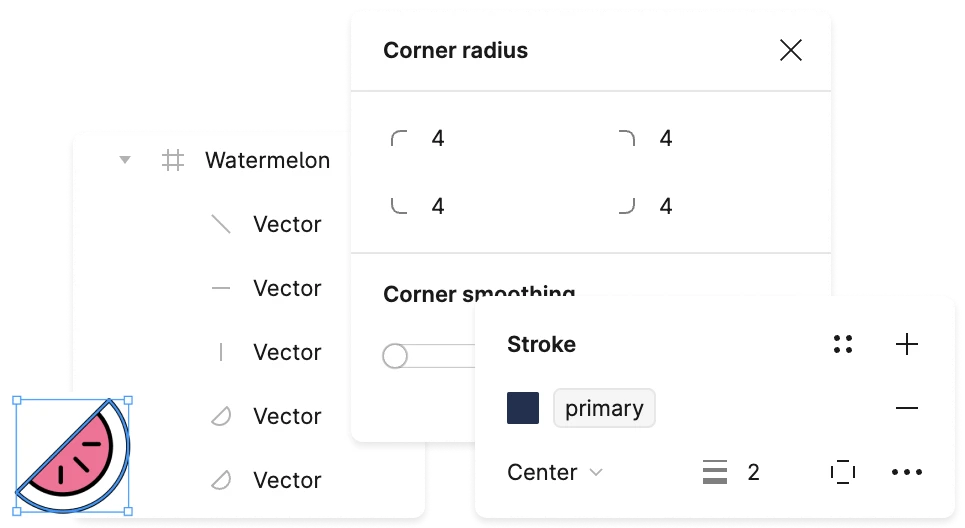Click the top-left corner radius icon
This screenshot has height=528, width=965.
click(399, 138)
